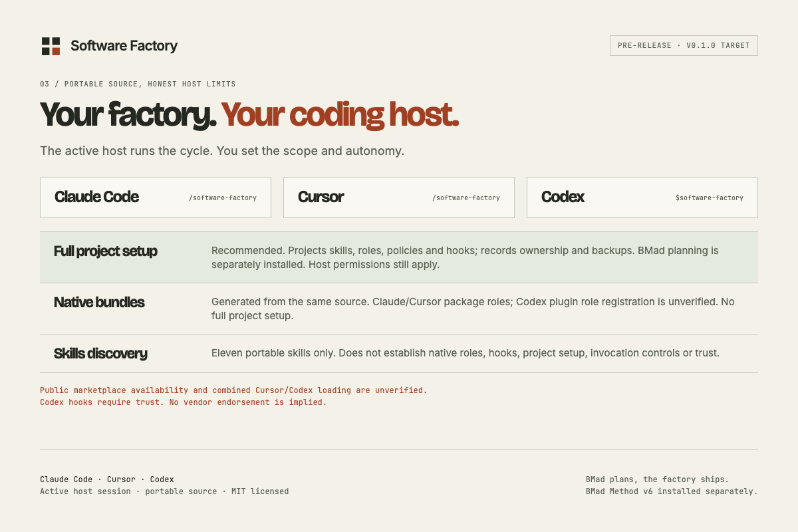Screen dimensions: 798x532
Task: Select the Codex host card
Action: [642, 198]
